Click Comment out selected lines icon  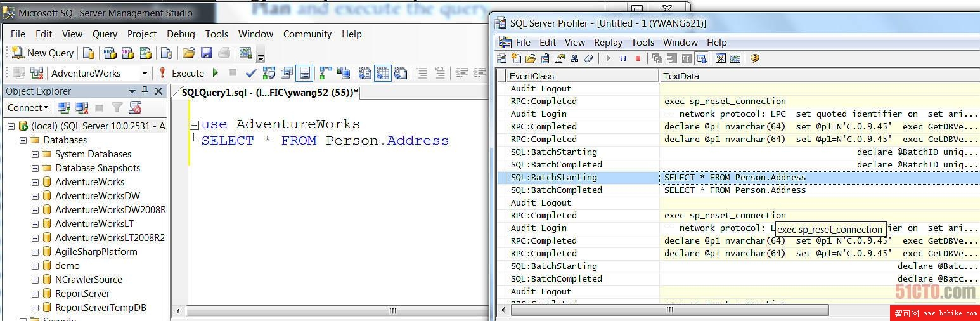tap(422, 73)
